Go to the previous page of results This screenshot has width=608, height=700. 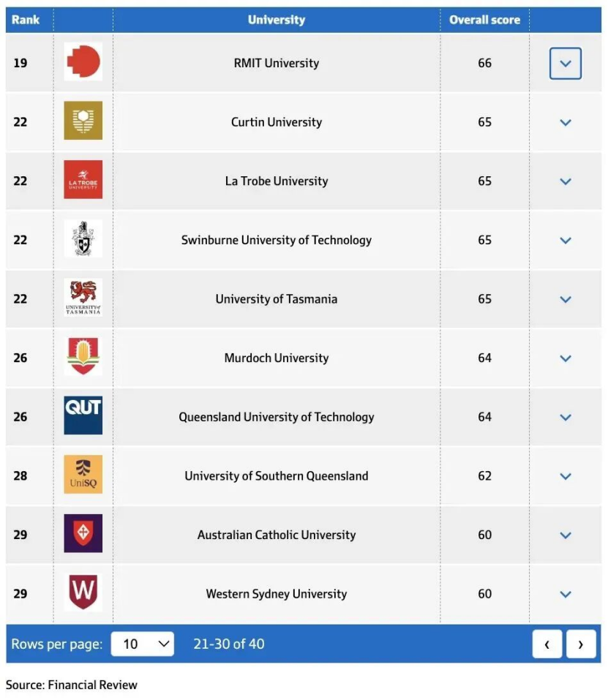coord(547,644)
